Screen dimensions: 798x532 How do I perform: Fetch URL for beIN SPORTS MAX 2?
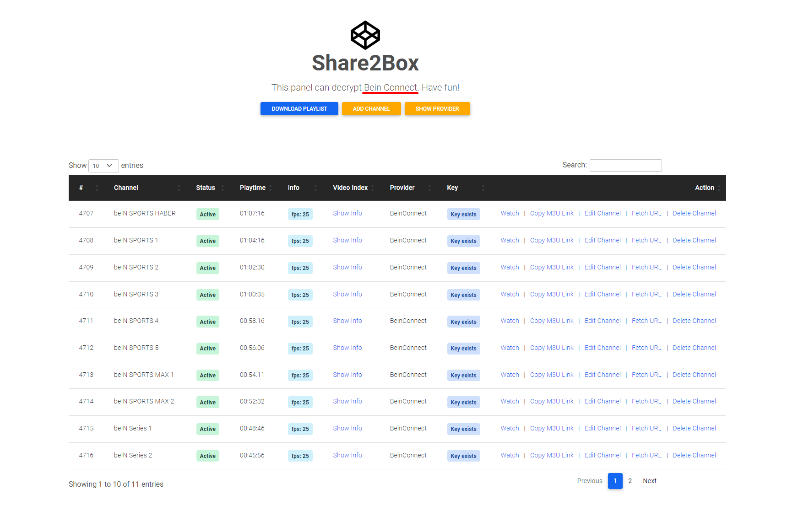[x=646, y=401]
